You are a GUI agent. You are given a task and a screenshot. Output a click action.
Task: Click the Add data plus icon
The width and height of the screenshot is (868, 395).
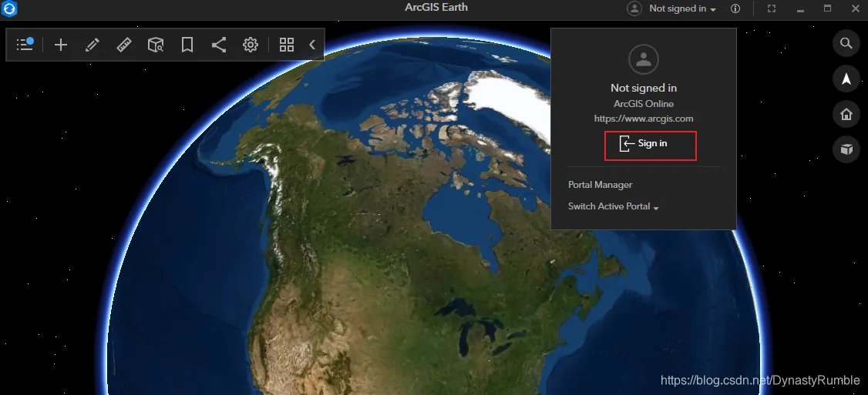[x=61, y=45]
